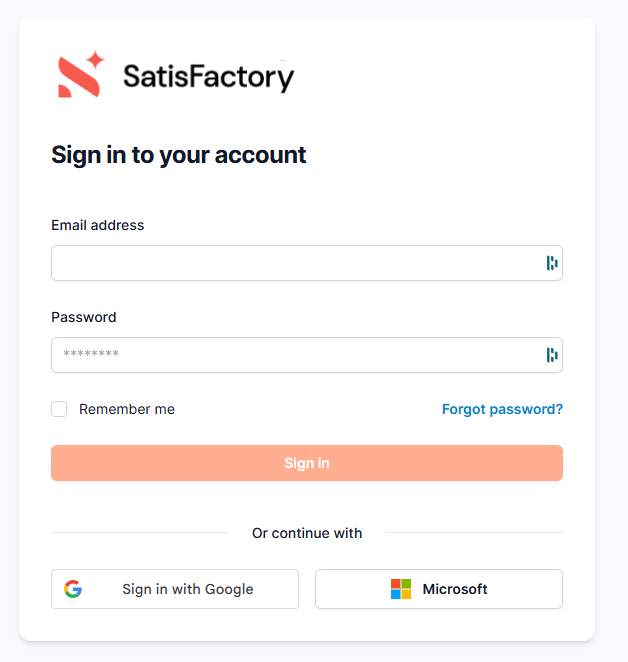Click the 'Email address' field label
Image resolution: width=628 pixels, height=662 pixels.
(98, 225)
